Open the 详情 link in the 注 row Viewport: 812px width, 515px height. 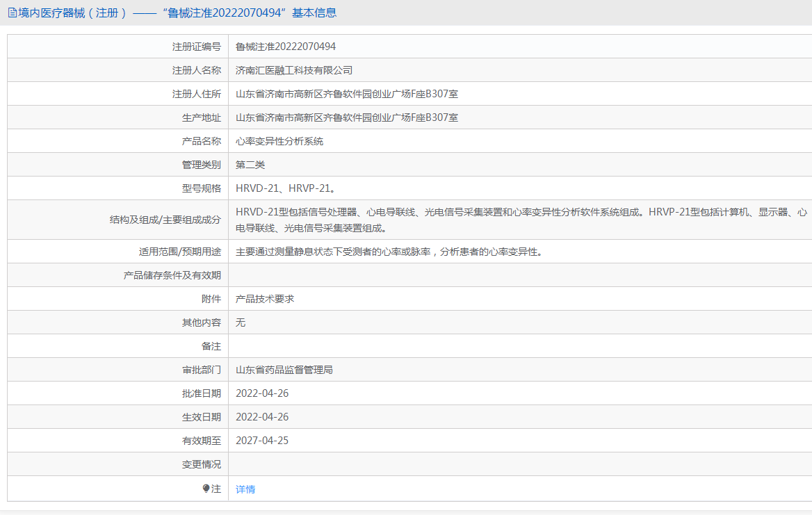(245, 489)
